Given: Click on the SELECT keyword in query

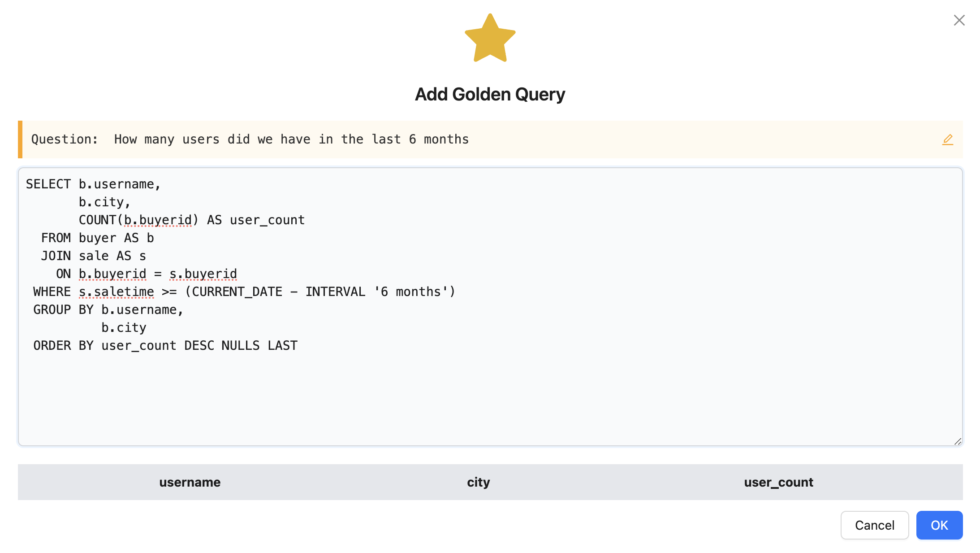Looking at the screenshot, I should click(48, 184).
